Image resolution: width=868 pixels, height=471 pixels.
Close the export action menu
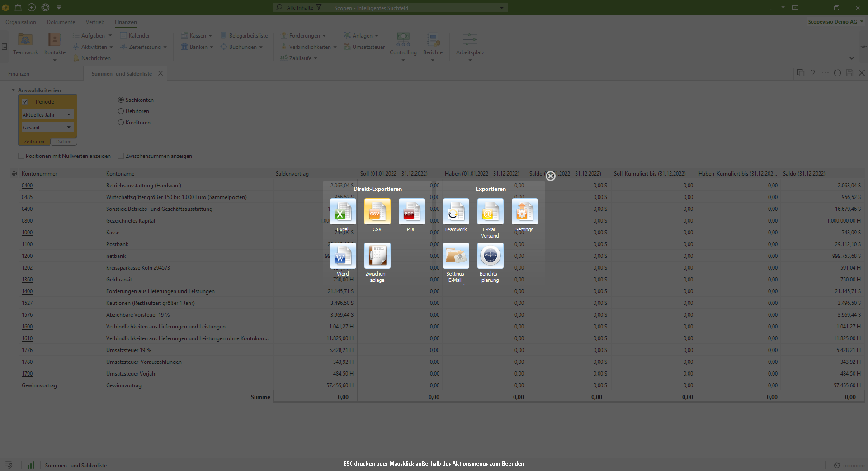[550, 176]
